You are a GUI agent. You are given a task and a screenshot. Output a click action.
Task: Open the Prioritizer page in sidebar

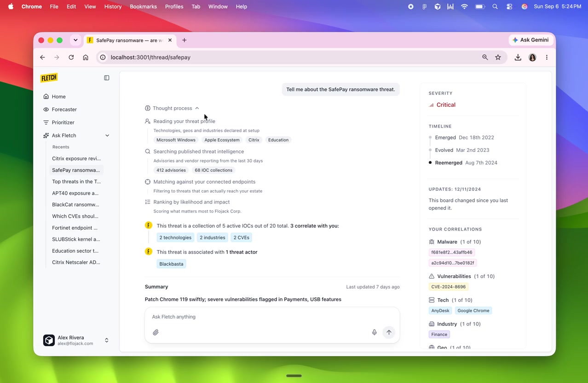tap(63, 122)
